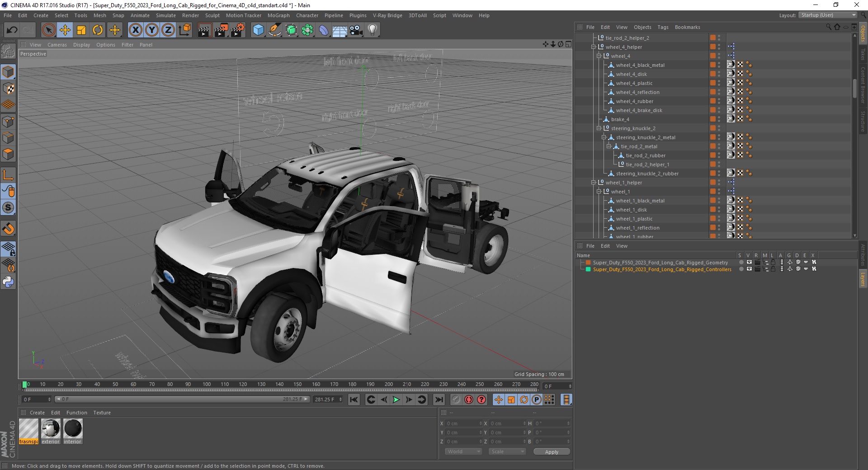Viewport: 868px width, 470px height.
Task: Select the interior material thumbnail
Action: [x=73, y=428]
